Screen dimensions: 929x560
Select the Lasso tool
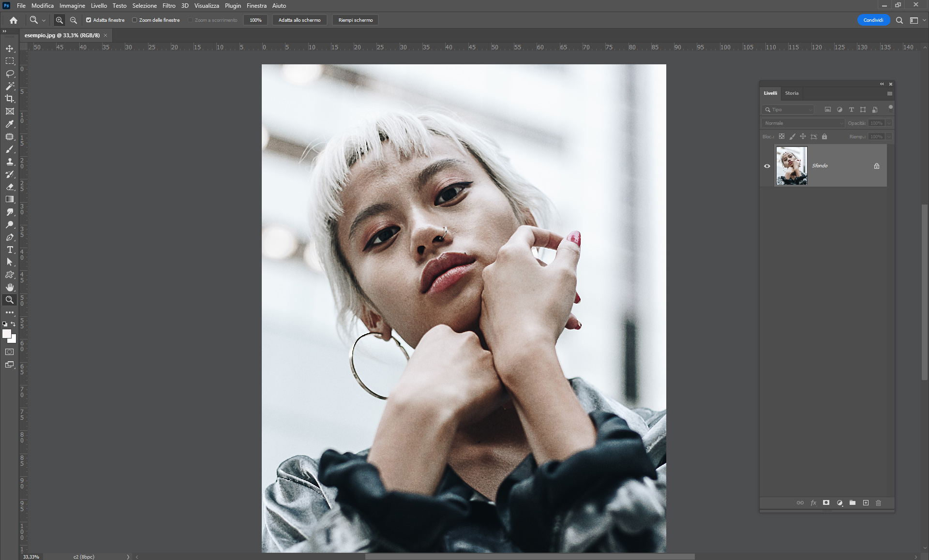[10, 74]
